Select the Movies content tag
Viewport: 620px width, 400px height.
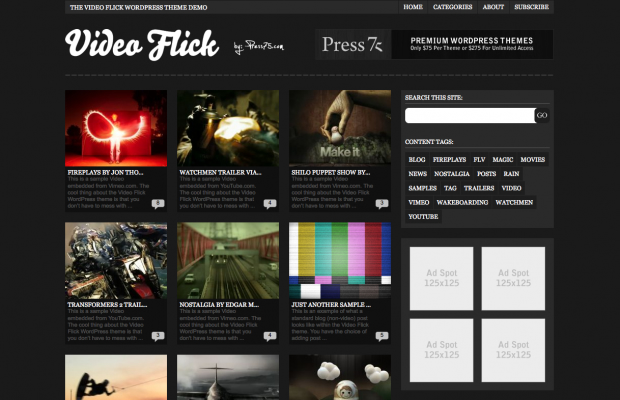(x=533, y=160)
